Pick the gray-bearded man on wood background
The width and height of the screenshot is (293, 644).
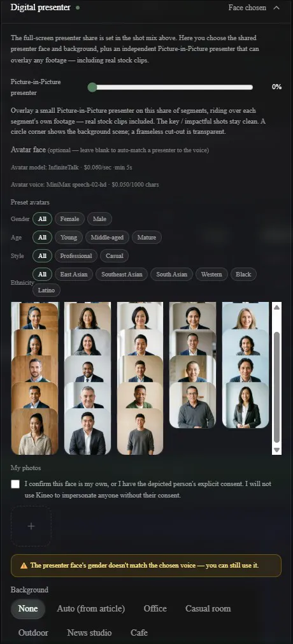click(34, 369)
